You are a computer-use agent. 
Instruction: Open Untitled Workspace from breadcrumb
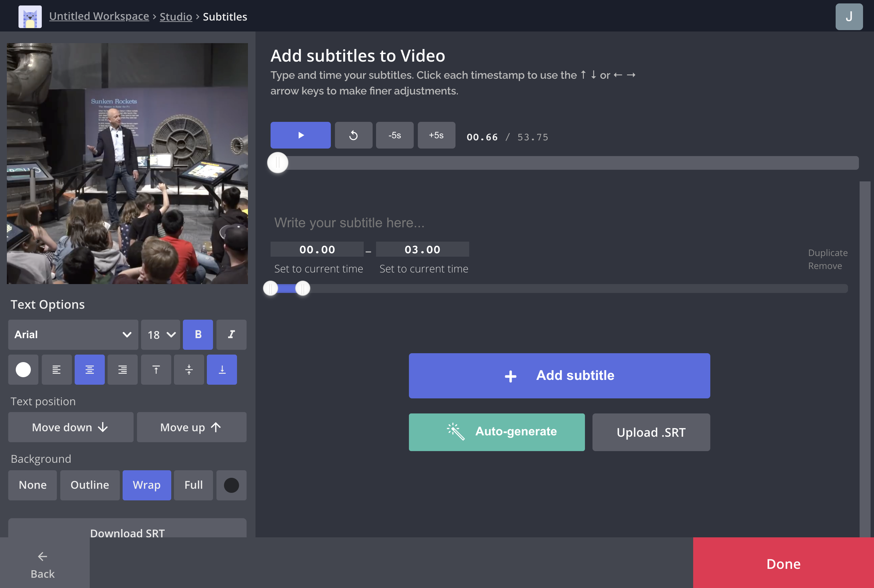tap(99, 16)
